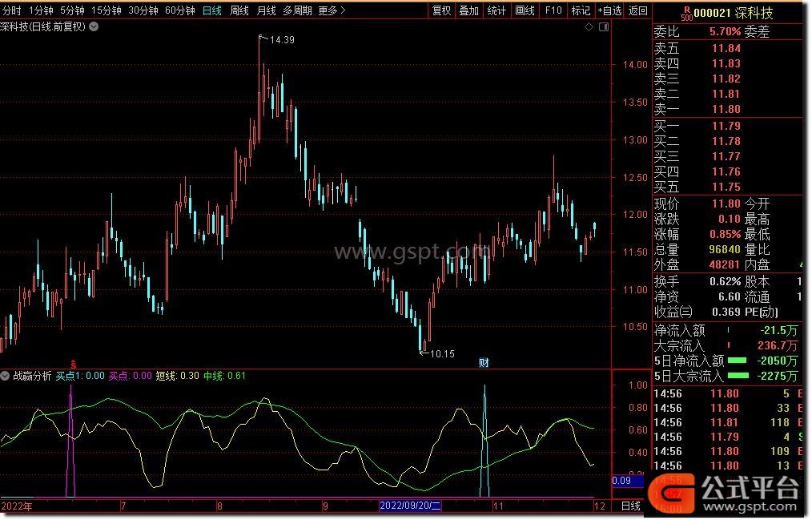Click the 买五 price 11.75

(x=726, y=187)
